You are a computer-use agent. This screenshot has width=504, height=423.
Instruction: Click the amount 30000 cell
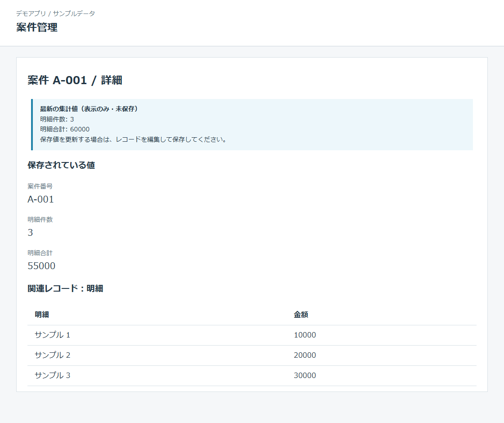click(305, 375)
